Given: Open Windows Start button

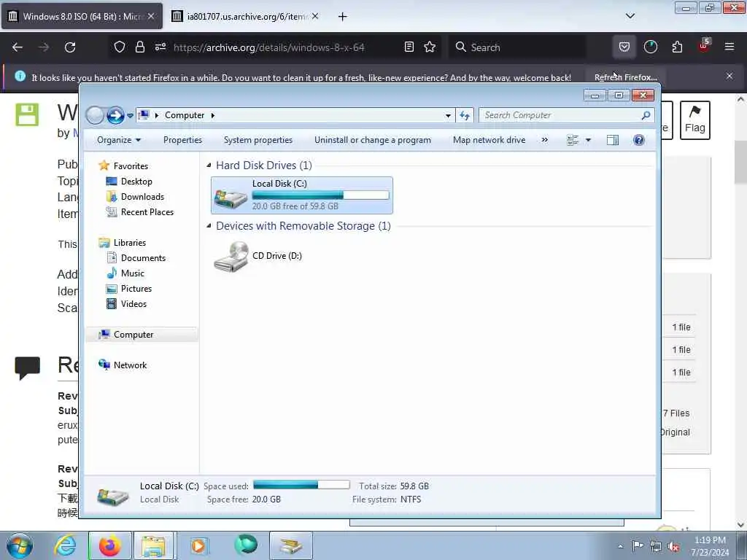Looking at the screenshot, I should tap(20, 545).
